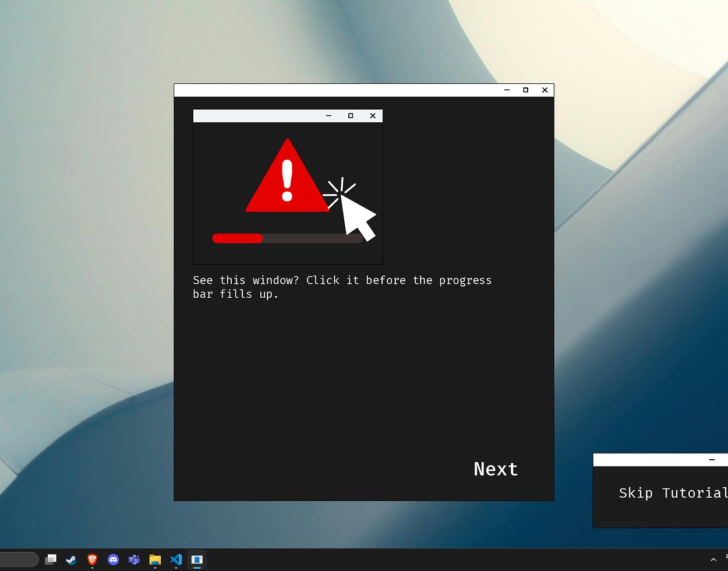Click the Task View taskbar icon
This screenshot has height=571, width=728.
[51, 560]
